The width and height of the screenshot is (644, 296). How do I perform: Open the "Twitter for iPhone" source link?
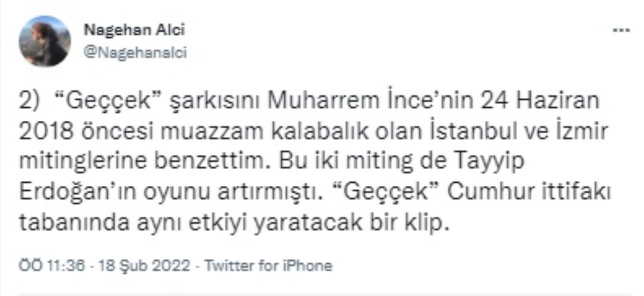point(268,265)
